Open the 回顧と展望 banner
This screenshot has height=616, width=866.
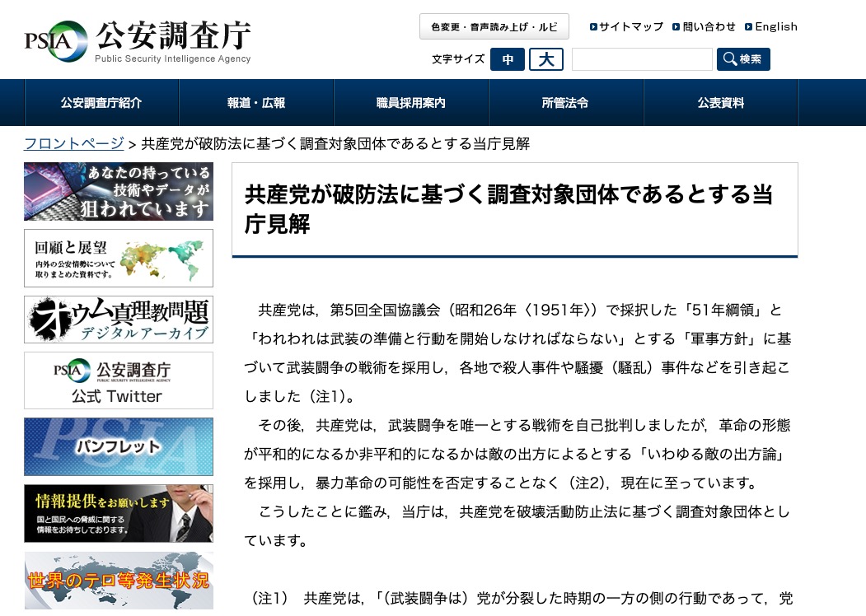tap(119, 259)
